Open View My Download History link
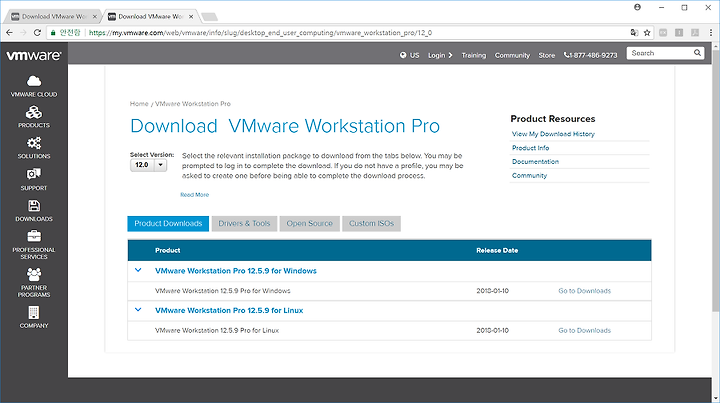This screenshot has height=403, width=720. [553, 134]
